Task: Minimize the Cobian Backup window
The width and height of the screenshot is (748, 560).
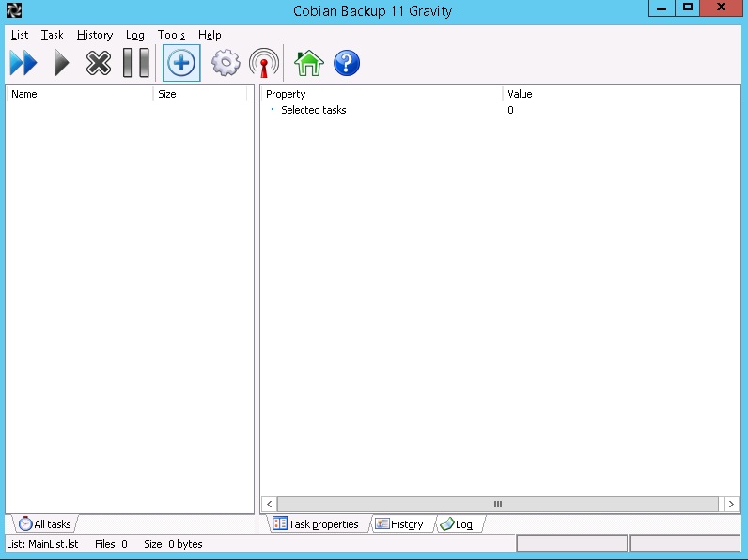Action: coord(662,8)
